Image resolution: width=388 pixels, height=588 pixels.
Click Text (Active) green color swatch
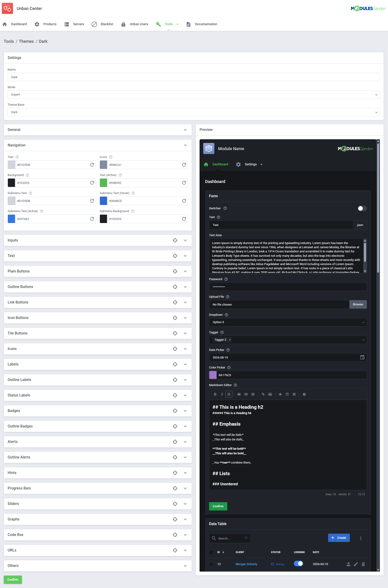click(x=103, y=183)
